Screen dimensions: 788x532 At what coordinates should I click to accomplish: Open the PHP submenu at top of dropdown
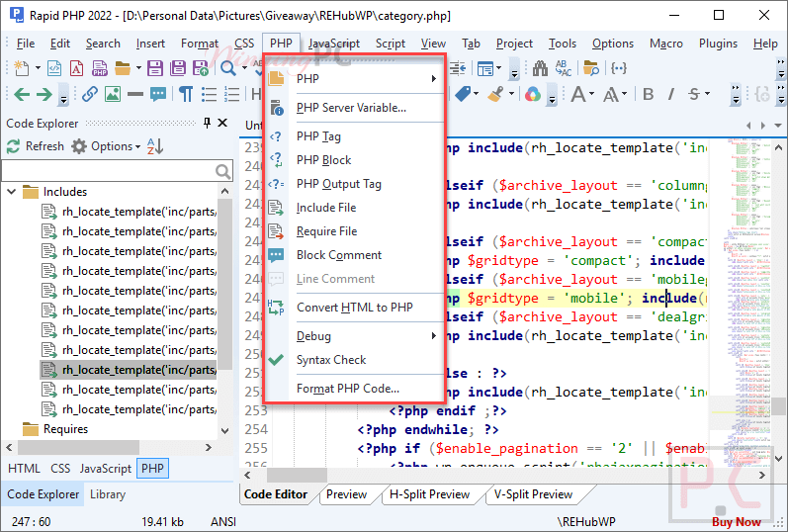point(354,79)
